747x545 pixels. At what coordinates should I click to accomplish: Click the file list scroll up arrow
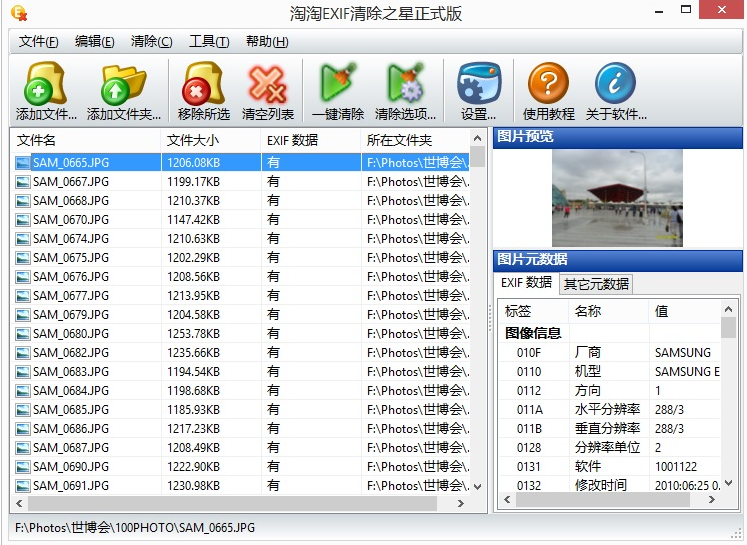(x=477, y=139)
